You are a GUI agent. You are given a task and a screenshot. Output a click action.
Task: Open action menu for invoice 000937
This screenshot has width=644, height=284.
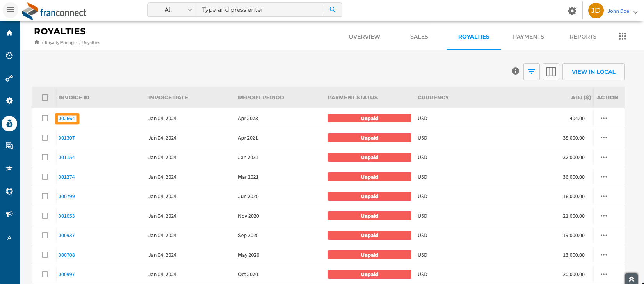coord(604,235)
